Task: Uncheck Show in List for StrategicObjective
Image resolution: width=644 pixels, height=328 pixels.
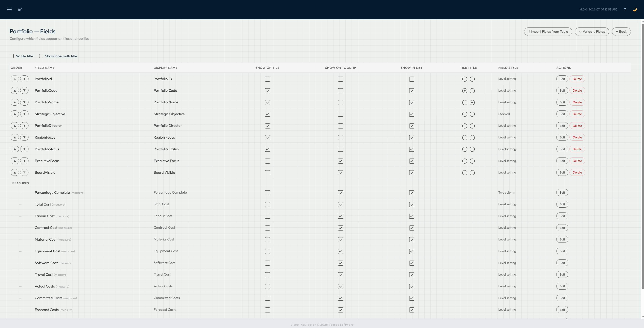Action: (412, 114)
